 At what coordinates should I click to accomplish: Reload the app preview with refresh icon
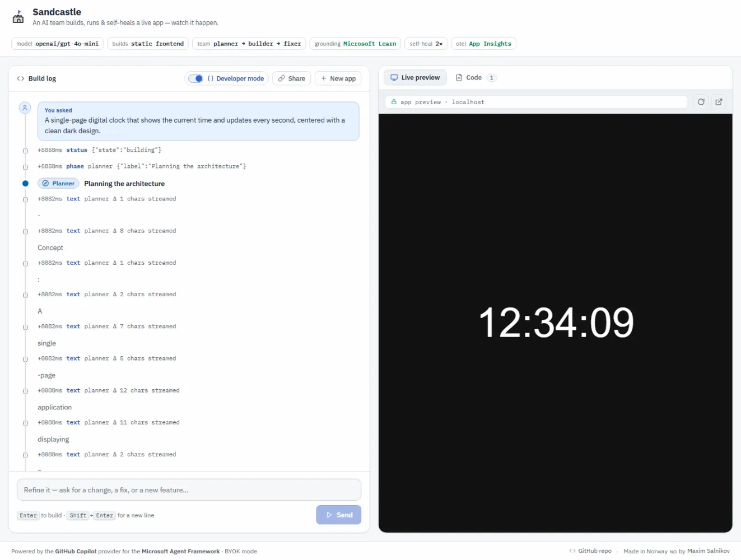coord(701,102)
